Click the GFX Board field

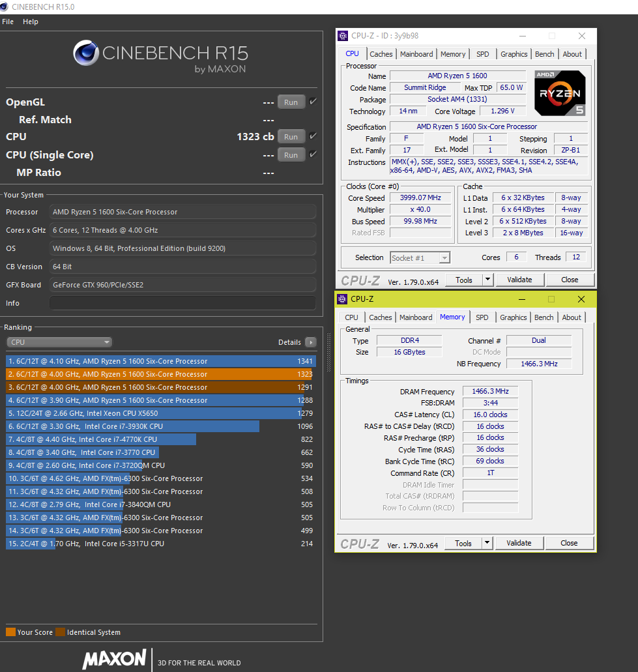183,285
